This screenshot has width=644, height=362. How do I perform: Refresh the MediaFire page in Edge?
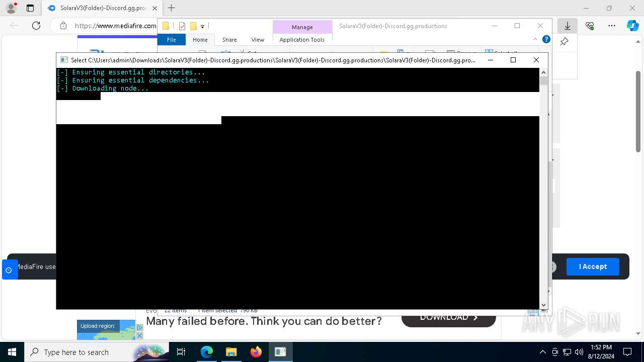[x=36, y=26]
